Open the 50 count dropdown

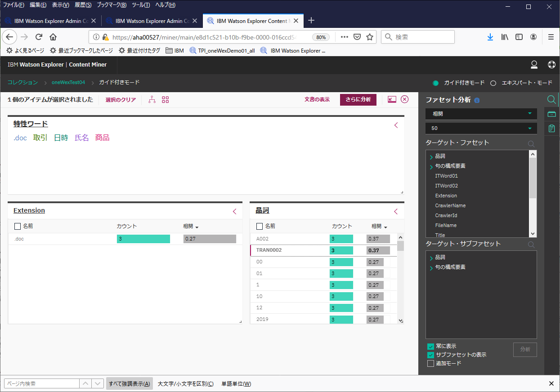pos(481,128)
